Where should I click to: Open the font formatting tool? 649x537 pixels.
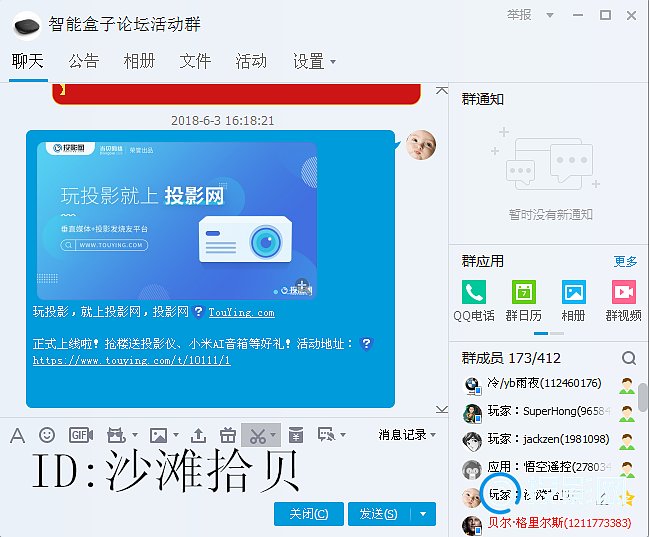[x=17, y=435]
